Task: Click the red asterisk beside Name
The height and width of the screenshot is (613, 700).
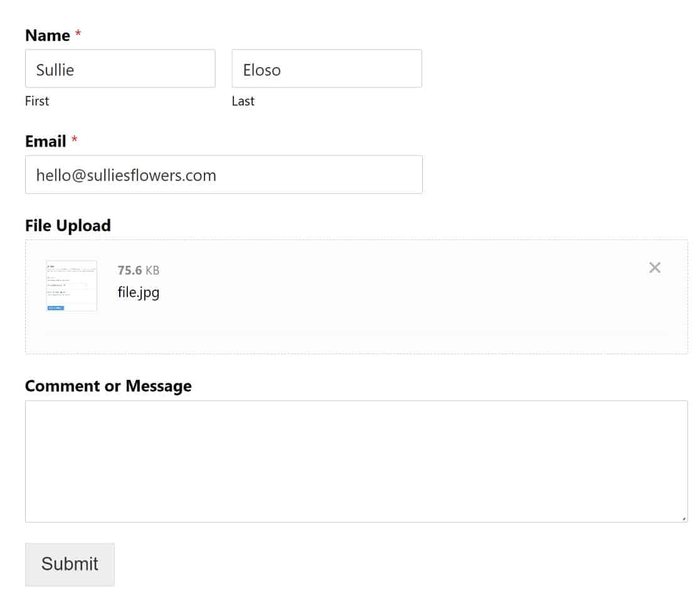Action: [x=78, y=36]
